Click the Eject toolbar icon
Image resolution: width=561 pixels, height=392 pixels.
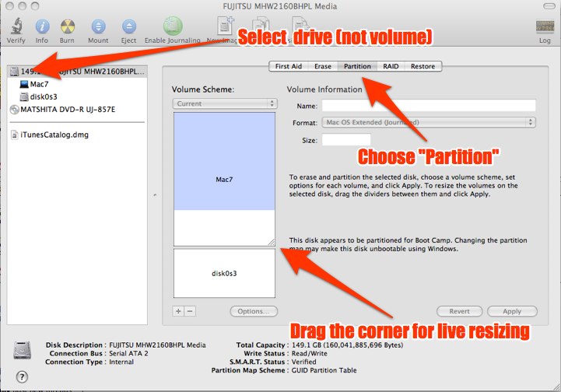[129, 26]
